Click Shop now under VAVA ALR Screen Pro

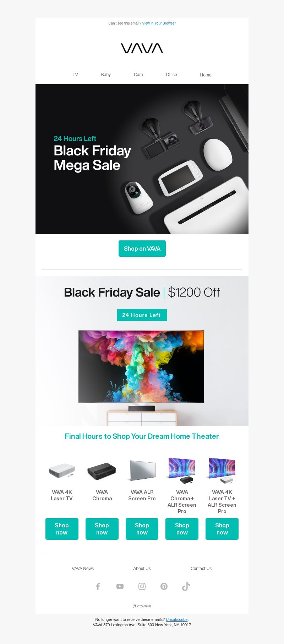pos(142,529)
